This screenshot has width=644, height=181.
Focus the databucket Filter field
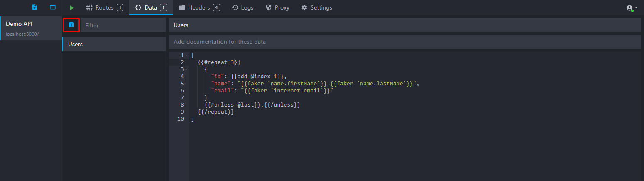coord(123,25)
